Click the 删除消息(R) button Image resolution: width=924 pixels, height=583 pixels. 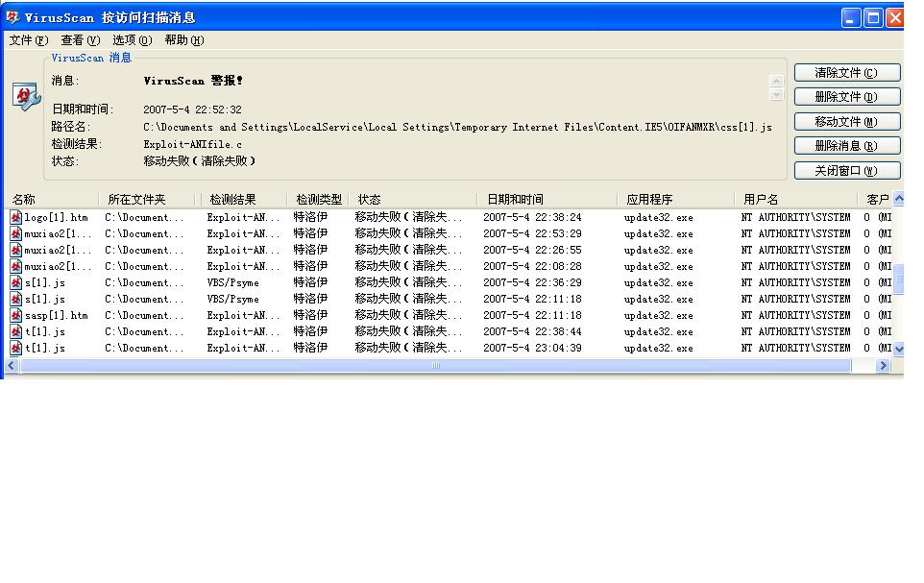(847, 146)
